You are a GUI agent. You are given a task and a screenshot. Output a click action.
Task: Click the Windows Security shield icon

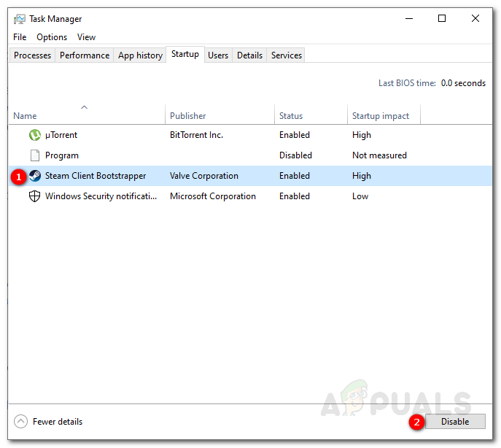click(x=34, y=196)
